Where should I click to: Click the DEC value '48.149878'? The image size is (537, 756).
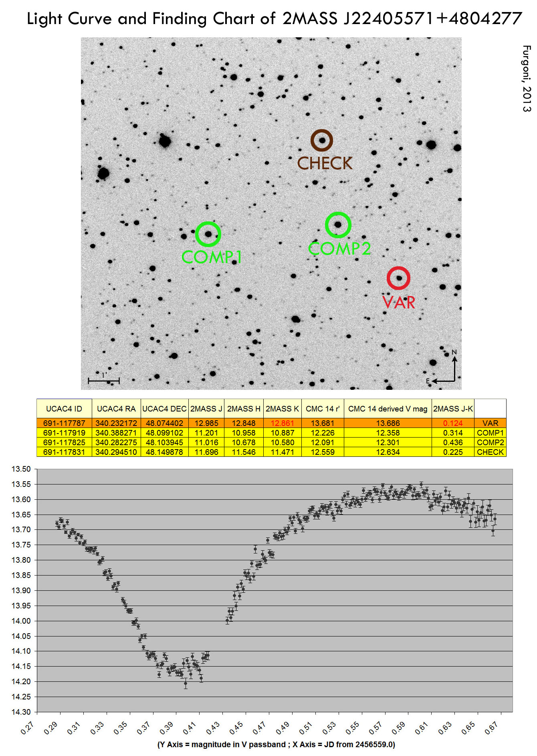tap(164, 452)
